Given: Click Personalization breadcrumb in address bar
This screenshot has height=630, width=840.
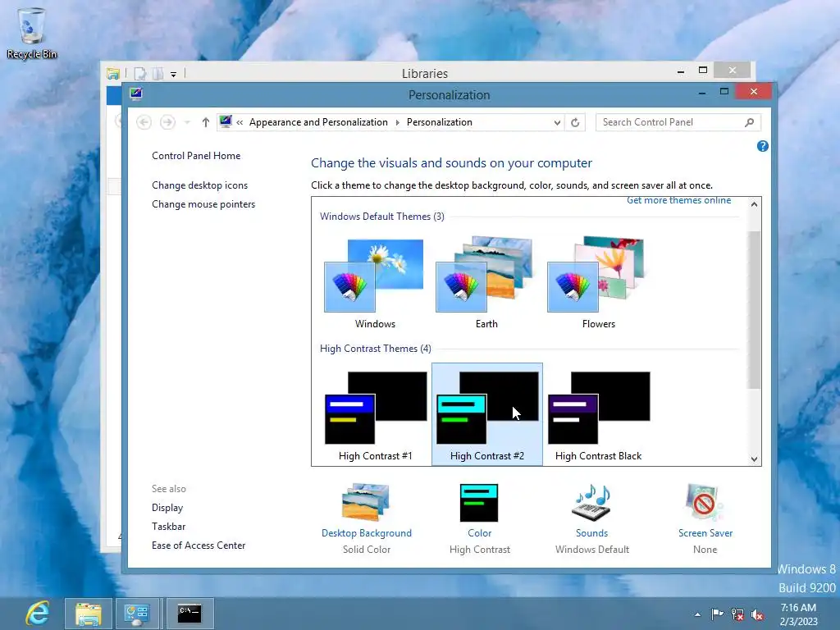Looking at the screenshot, I should pos(440,122).
